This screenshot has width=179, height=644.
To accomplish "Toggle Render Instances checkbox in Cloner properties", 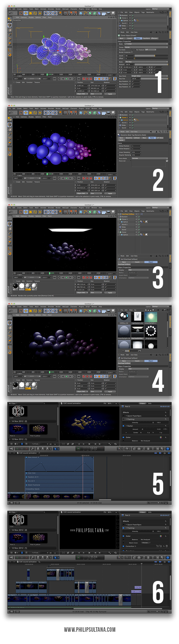I will [132, 52].
